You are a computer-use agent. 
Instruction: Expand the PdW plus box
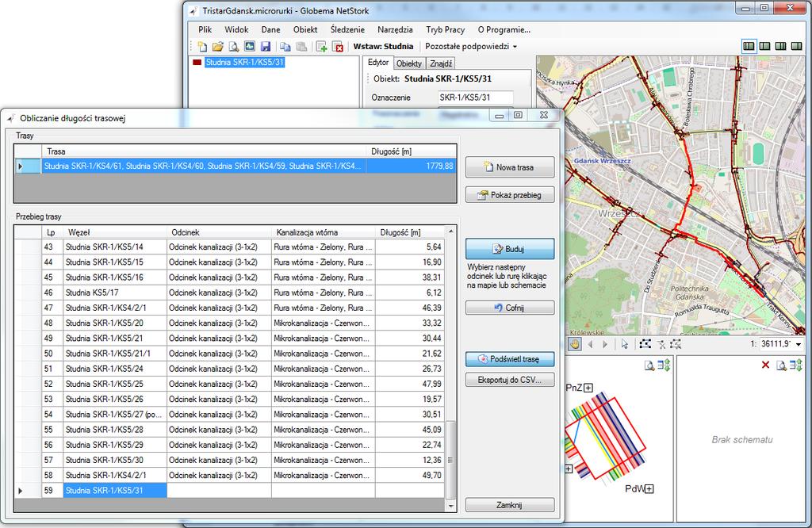(649, 488)
